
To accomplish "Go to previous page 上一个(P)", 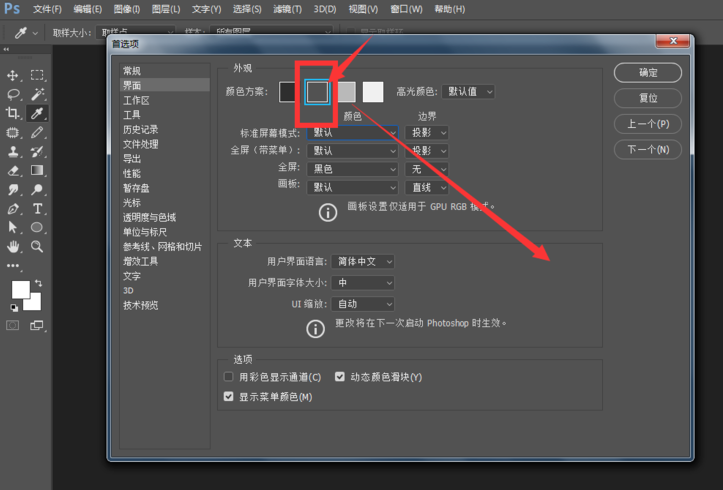I will click(x=648, y=124).
